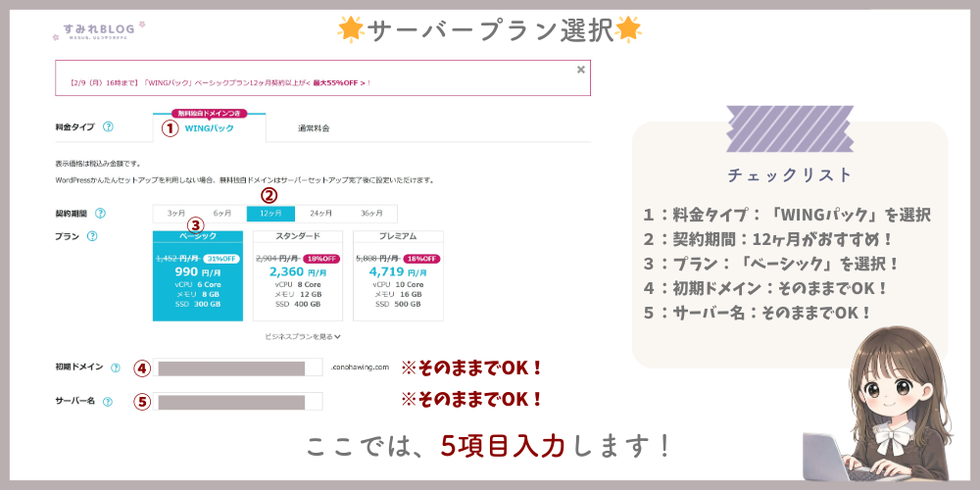Switch to the 通常料金 tab
Image resolution: width=980 pixels, height=490 pixels.
(314, 128)
